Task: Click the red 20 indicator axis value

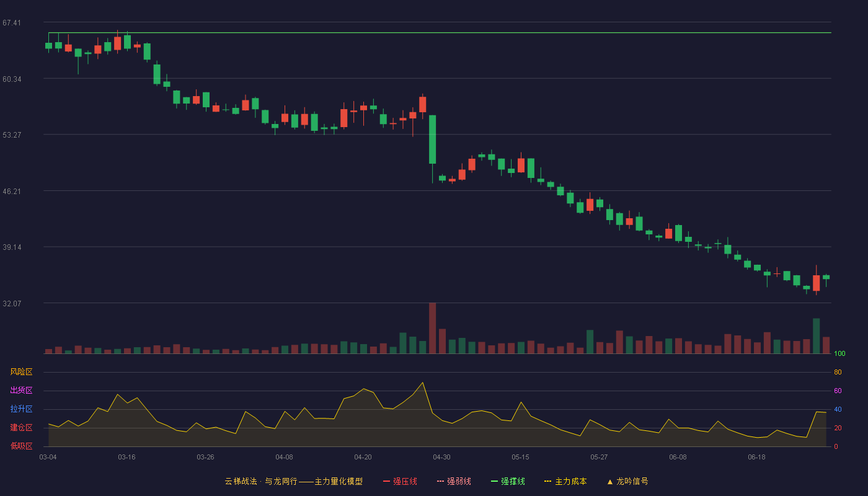Action: click(x=838, y=428)
